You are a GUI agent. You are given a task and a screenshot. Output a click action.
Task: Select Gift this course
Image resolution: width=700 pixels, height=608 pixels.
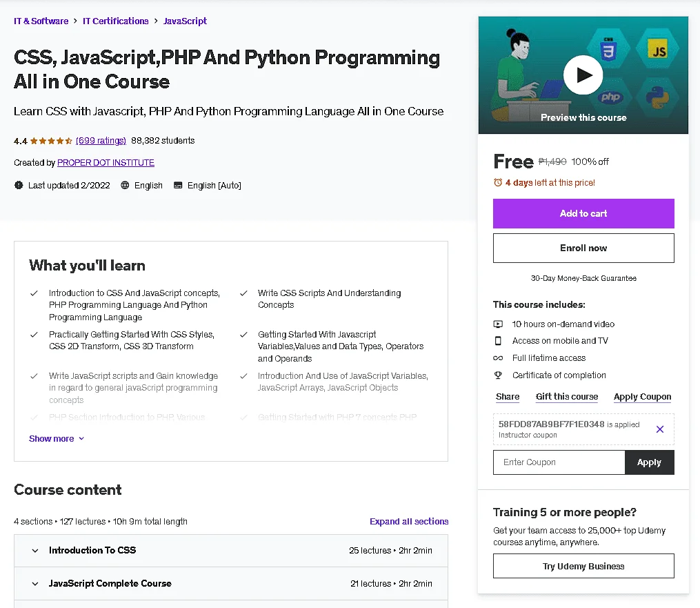(x=566, y=397)
